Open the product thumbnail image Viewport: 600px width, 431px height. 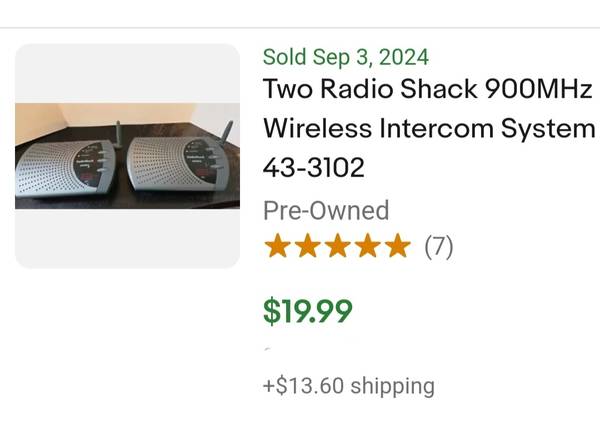[128, 156]
